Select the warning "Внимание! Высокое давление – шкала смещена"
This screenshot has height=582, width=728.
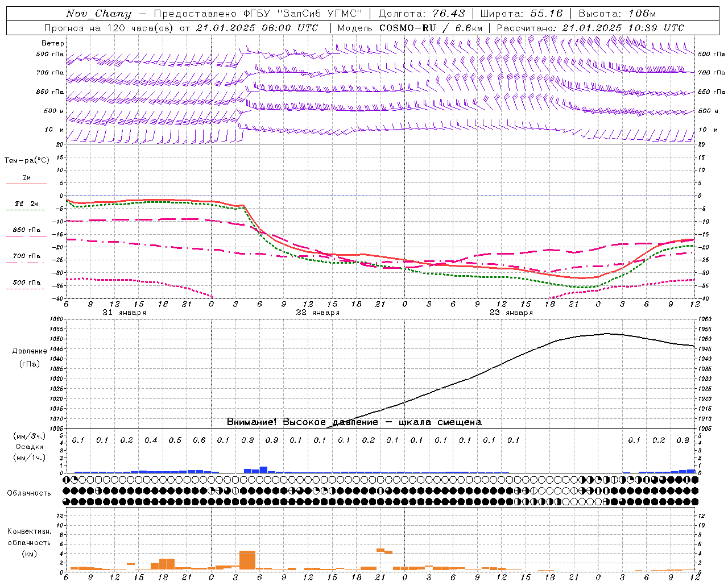354,422
